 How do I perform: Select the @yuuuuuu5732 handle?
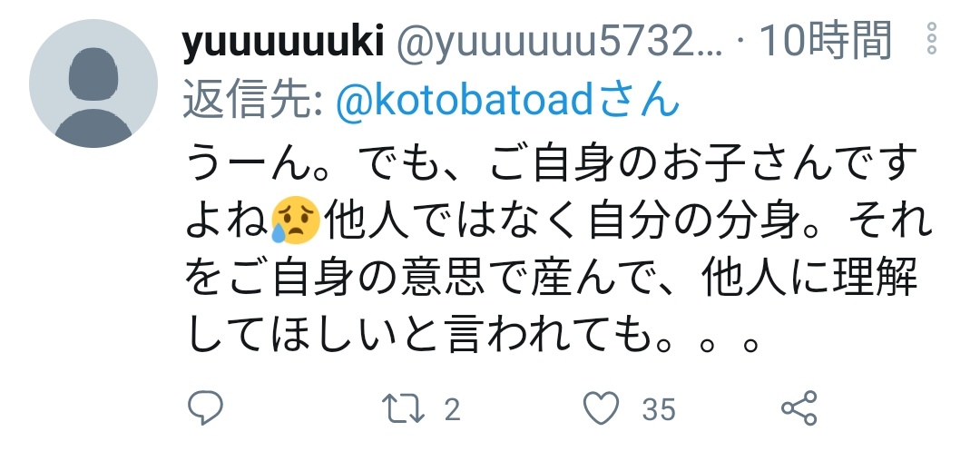click(x=559, y=43)
